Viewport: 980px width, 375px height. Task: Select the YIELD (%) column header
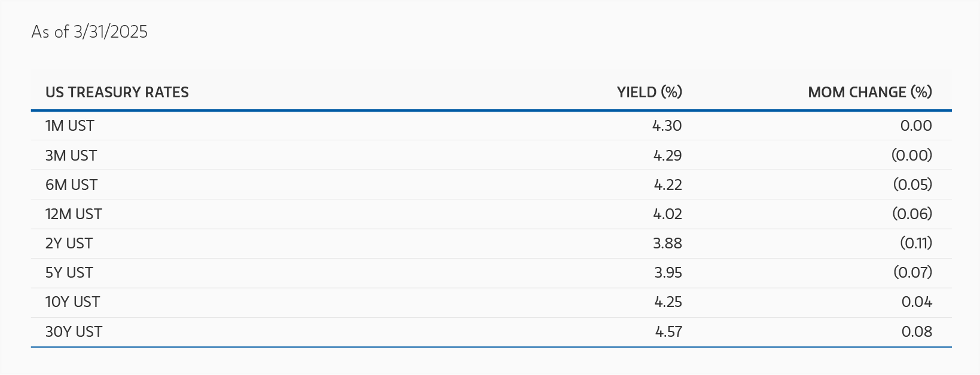[649, 93]
